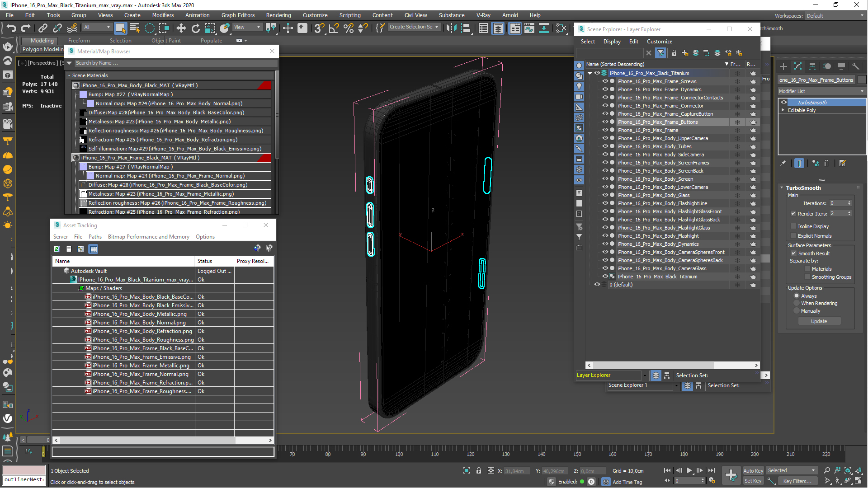This screenshot has width=868, height=488.
Task: Open the selection filter All dropdown
Action: [97, 28]
